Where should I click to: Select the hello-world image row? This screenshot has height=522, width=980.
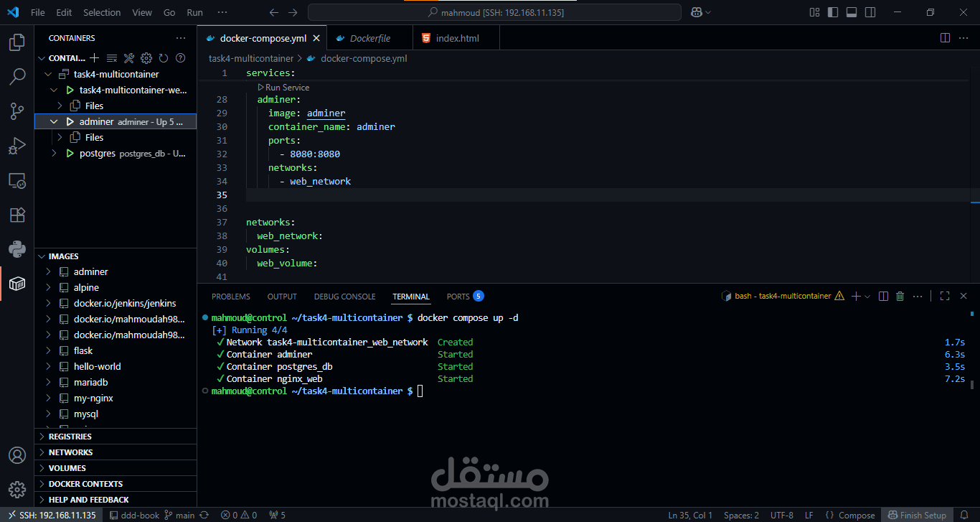(x=116, y=367)
